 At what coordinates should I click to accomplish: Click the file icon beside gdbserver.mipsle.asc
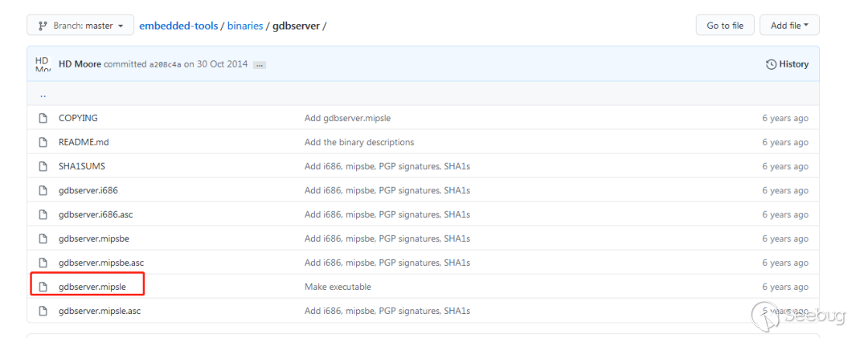43,311
